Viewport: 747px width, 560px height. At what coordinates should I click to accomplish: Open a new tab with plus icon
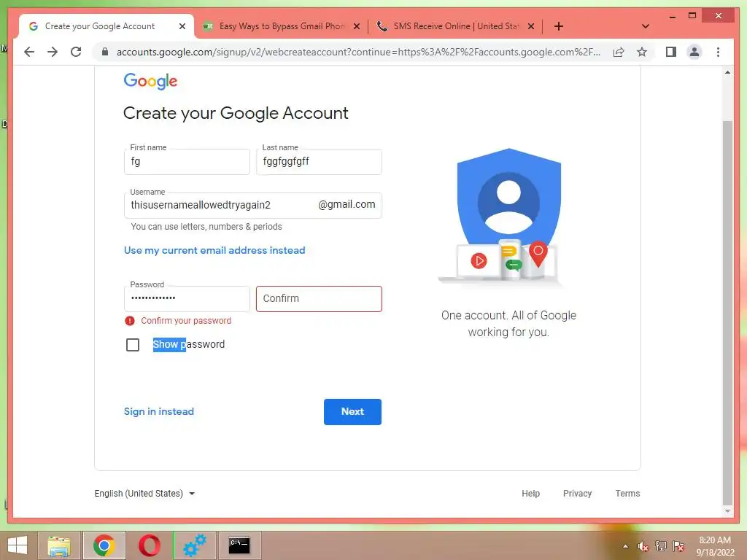click(559, 26)
